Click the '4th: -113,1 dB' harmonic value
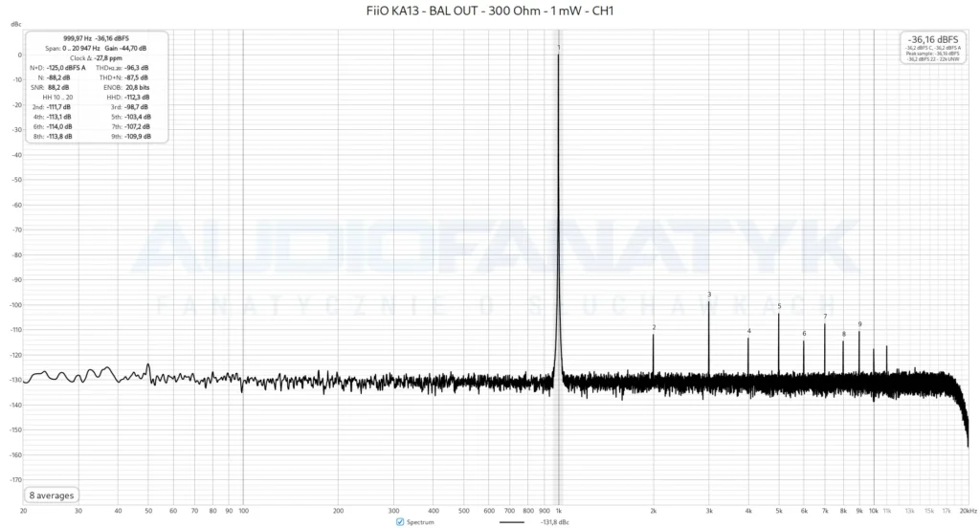 [x=52, y=117]
